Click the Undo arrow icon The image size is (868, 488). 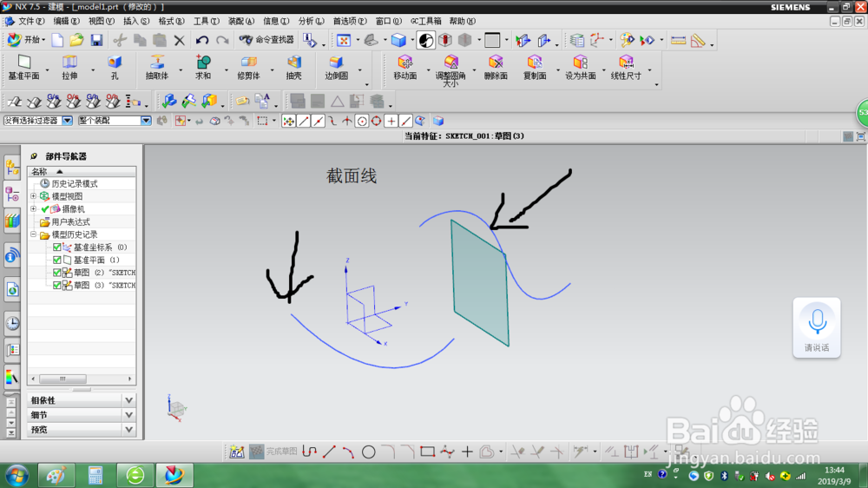coord(202,40)
